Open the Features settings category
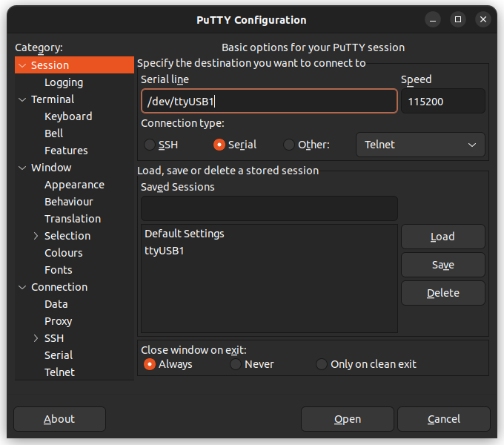 (66, 151)
